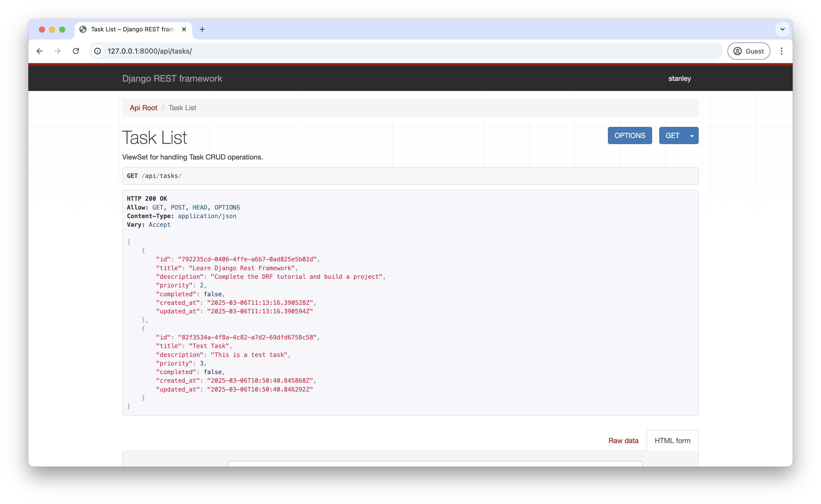Open the Guest profile button
The height and width of the screenshot is (504, 821).
click(749, 51)
